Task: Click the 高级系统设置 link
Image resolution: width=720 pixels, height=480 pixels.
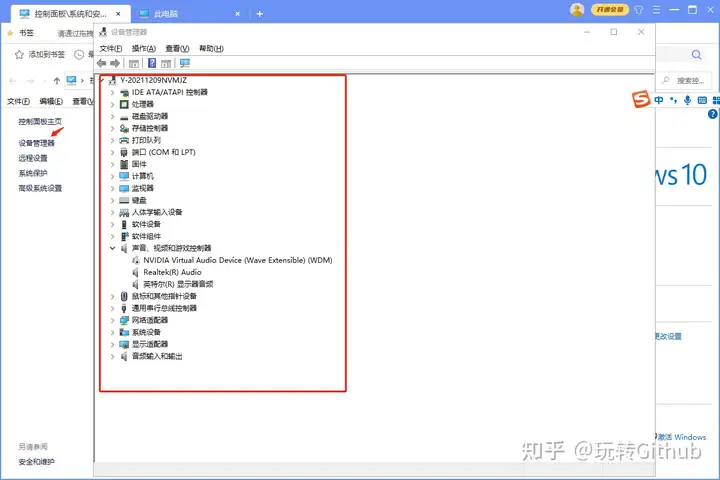Action: coord(40,188)
